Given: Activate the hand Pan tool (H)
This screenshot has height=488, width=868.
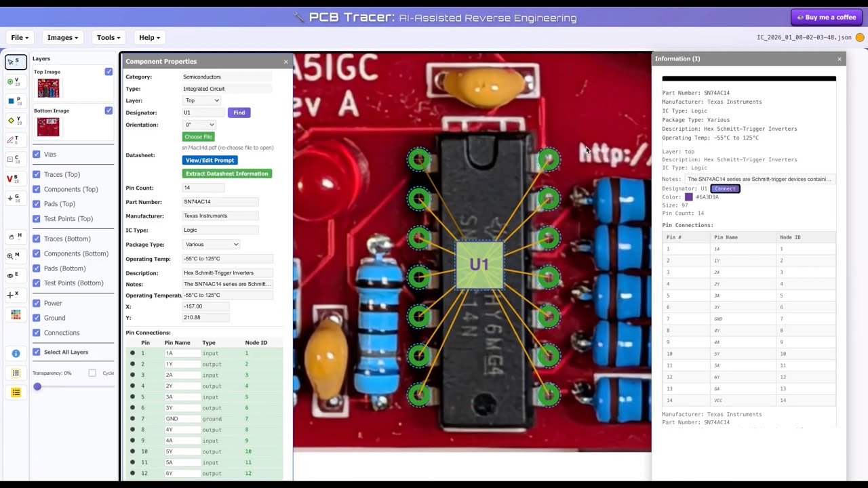Looking at the screenshot, I should click(16, 237).
